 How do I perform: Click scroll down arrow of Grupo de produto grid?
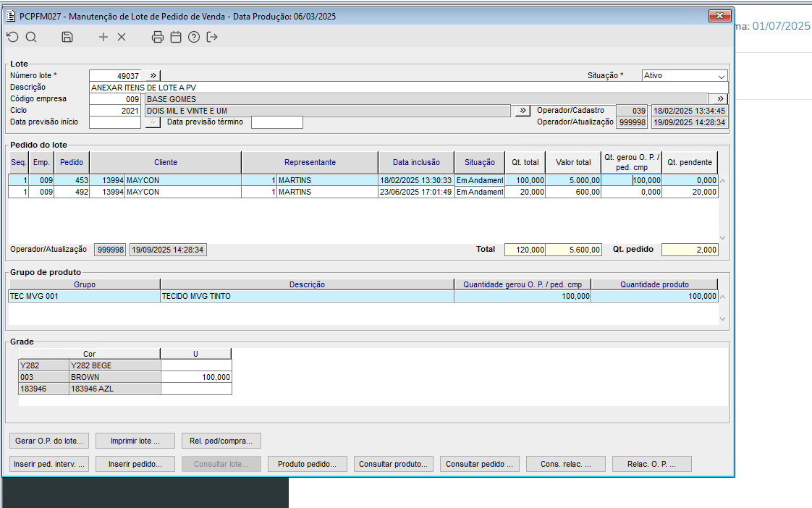(723, 319)
